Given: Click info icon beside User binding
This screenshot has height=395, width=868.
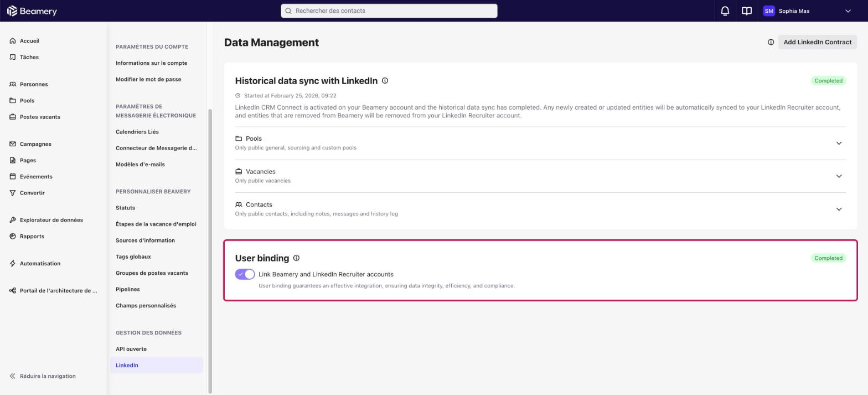Looking at the screenshot, I should tap(296, 258).
